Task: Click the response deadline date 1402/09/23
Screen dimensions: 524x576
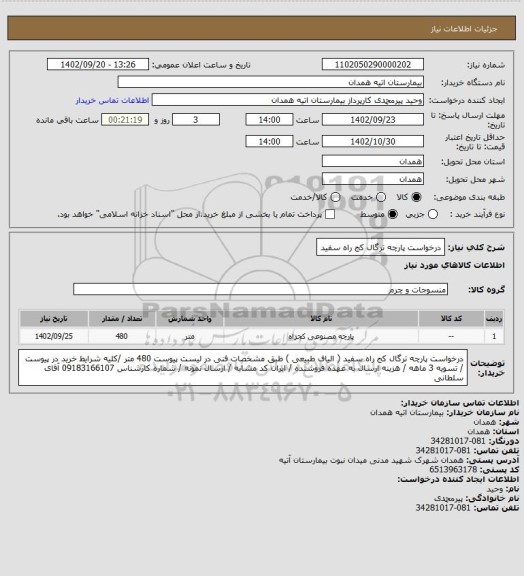Action: 373,120
